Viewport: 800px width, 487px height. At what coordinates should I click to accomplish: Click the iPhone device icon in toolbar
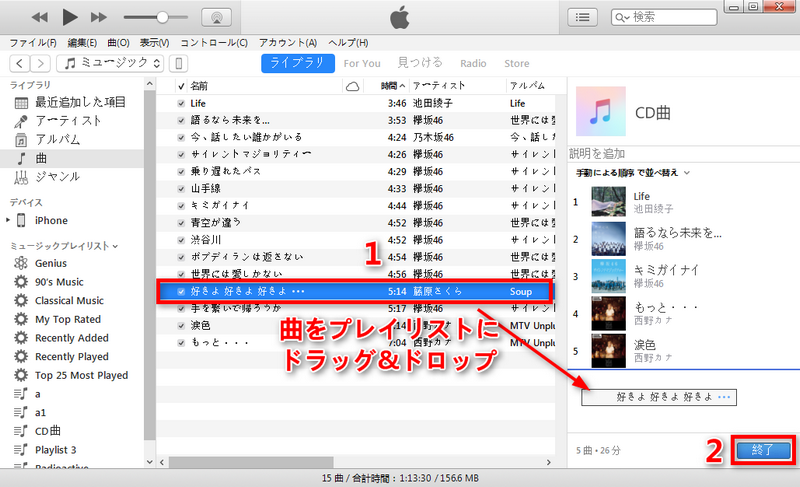coord(179,63)
